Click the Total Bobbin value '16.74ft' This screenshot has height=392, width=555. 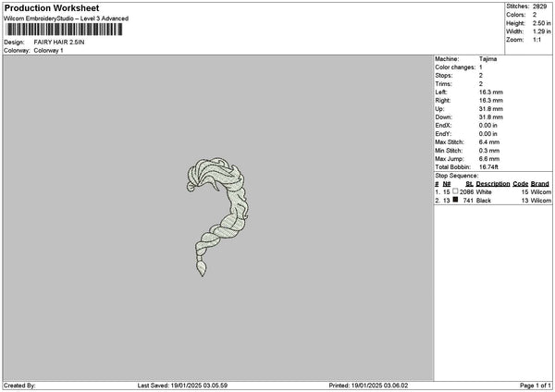pos(488,167)
